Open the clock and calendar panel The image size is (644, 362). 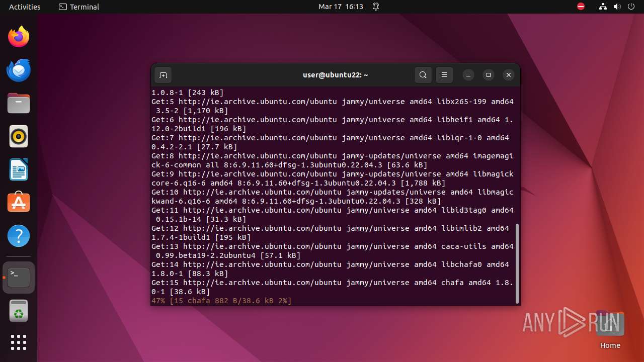tap(341, 7)
